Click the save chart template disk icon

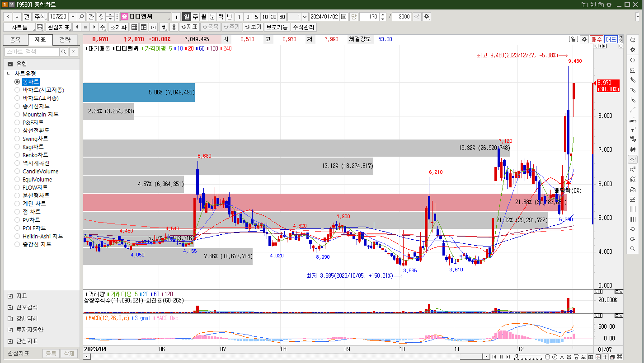pos(40,27)
